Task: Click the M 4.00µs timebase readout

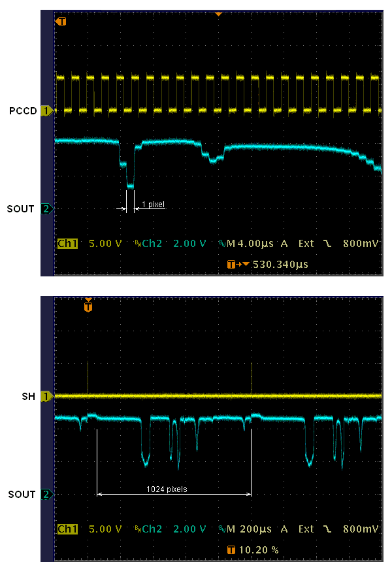Action: pyautogui.click(x=247, y=244)
